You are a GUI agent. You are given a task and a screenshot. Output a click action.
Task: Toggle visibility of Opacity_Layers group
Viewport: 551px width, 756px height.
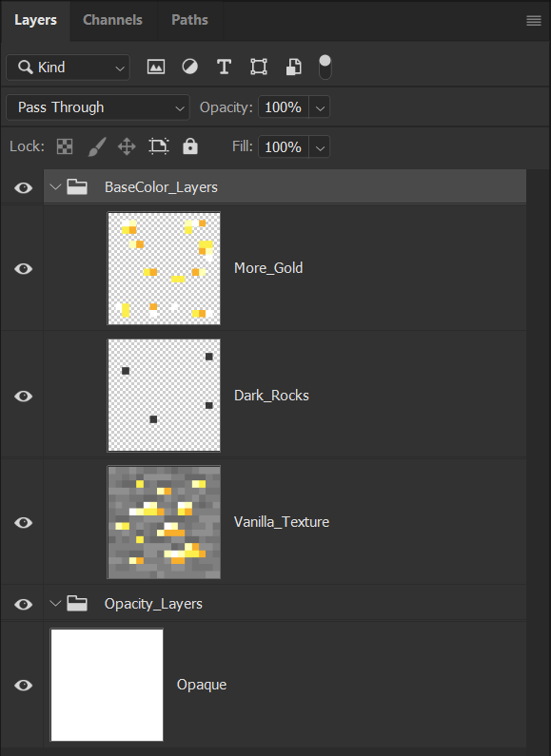click(23, 604)
